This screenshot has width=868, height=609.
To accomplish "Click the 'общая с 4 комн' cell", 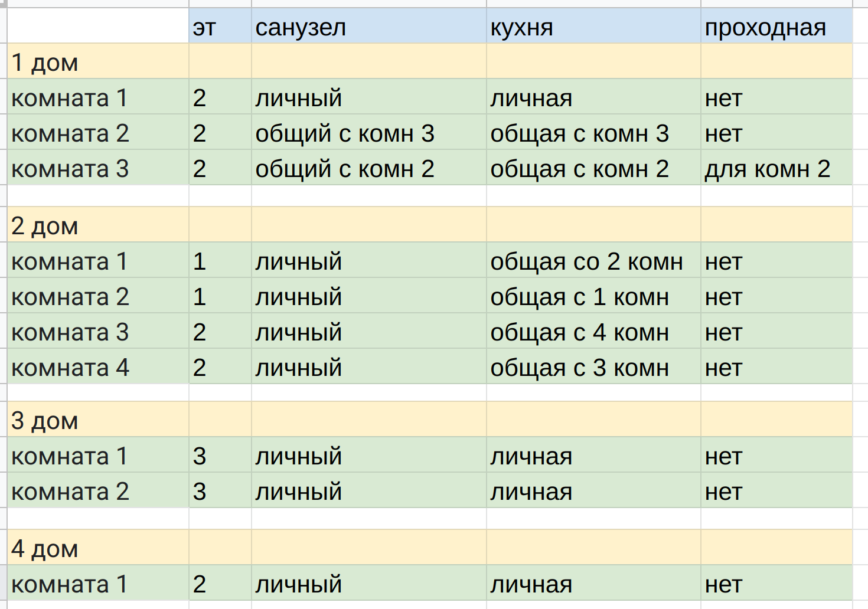I will pos(593,331).
